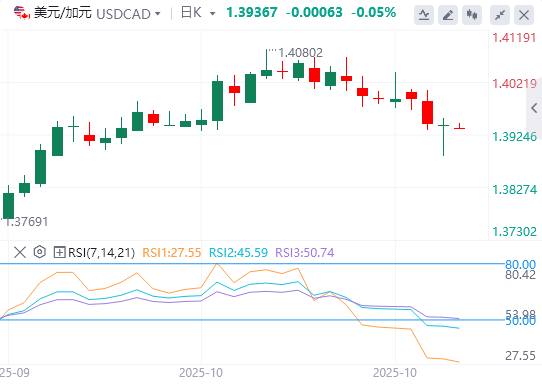Image resolution: width=542 pixels, height=385 pixels.
Task: Click the 1.40219 price axis label
Action: click(x=514, y=84)
